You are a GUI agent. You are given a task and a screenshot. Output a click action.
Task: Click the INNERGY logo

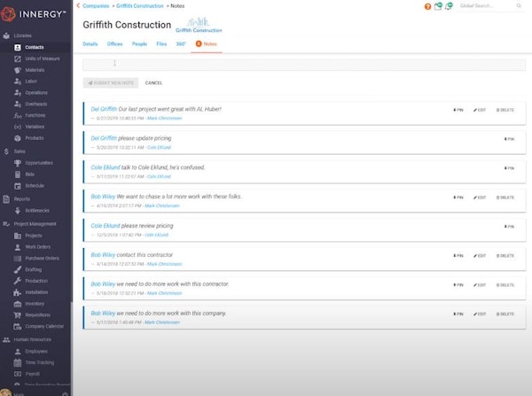pyautogui.click(x=33, y=14)
